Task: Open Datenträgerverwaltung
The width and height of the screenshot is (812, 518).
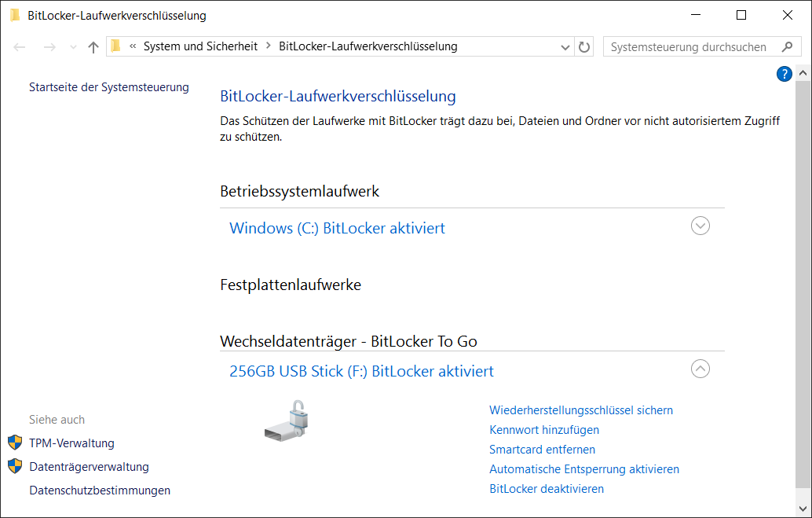Action: (x=89, y=467)
